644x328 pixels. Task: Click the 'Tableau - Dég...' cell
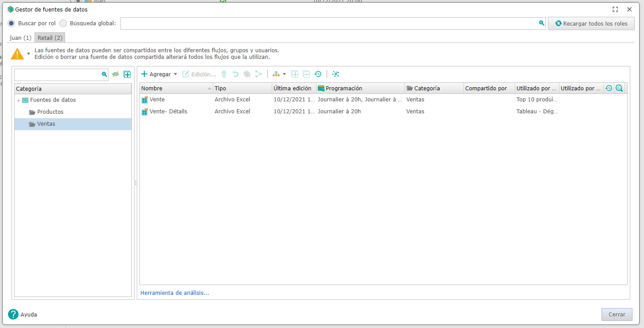click(537, 112)
